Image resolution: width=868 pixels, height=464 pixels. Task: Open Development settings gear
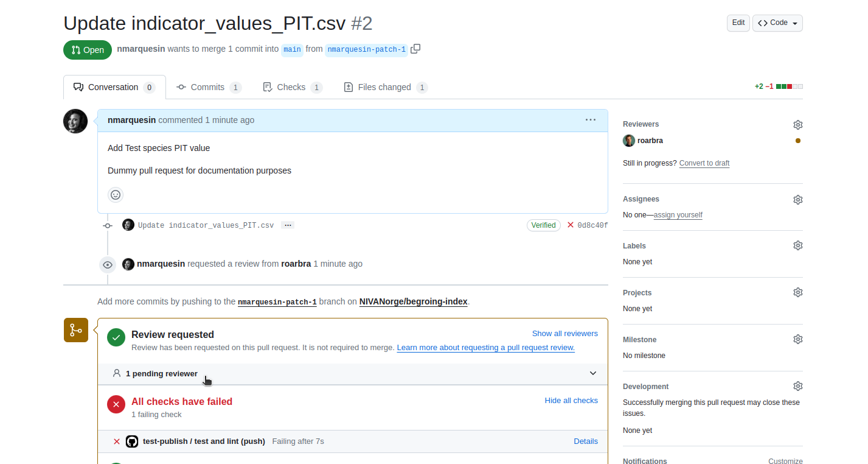[798, 386]
